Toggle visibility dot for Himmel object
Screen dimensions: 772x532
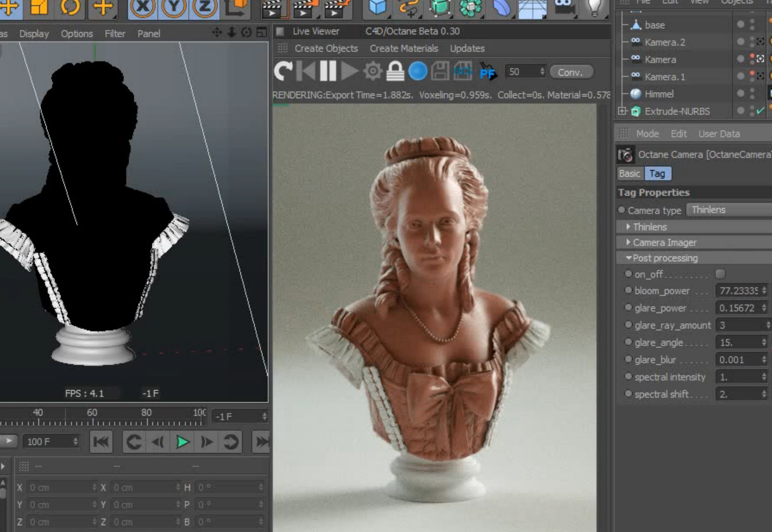[x=741, y=93]
